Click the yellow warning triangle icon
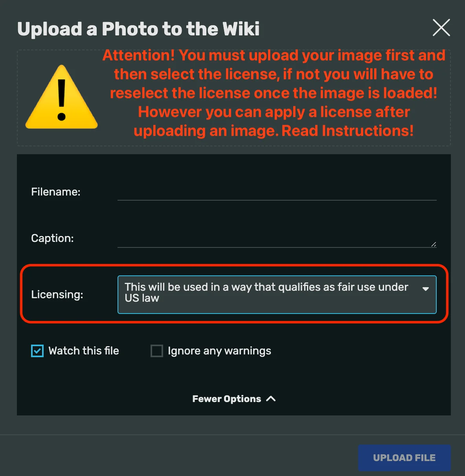Viewport: 465px width, 476px height. coord(62,97)
